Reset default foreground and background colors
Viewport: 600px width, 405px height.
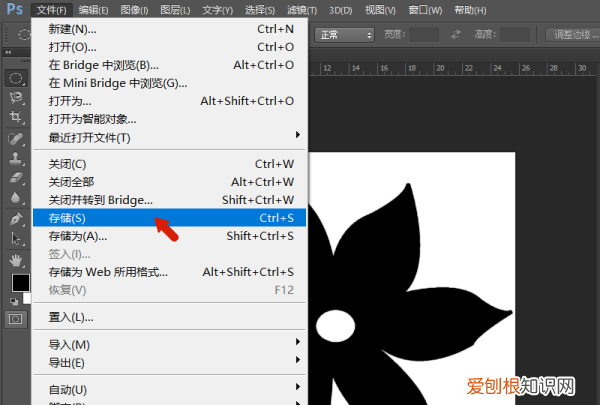[14, 302]
